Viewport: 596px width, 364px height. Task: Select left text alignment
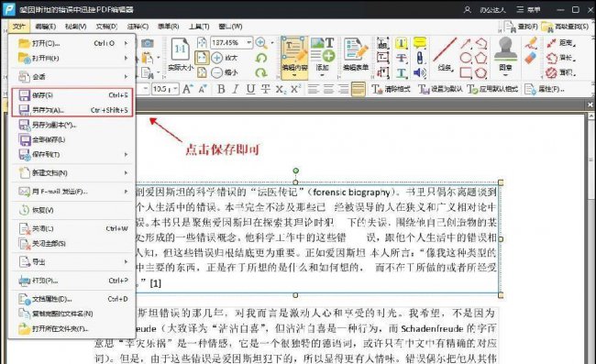click(x=314, y=89)
